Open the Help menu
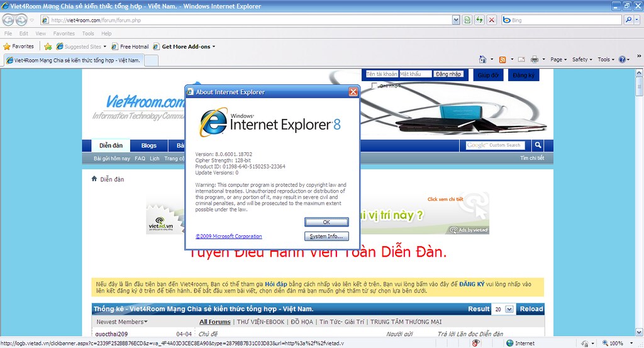Viewport: 644px width, 348px height. (x=106, y=33)
